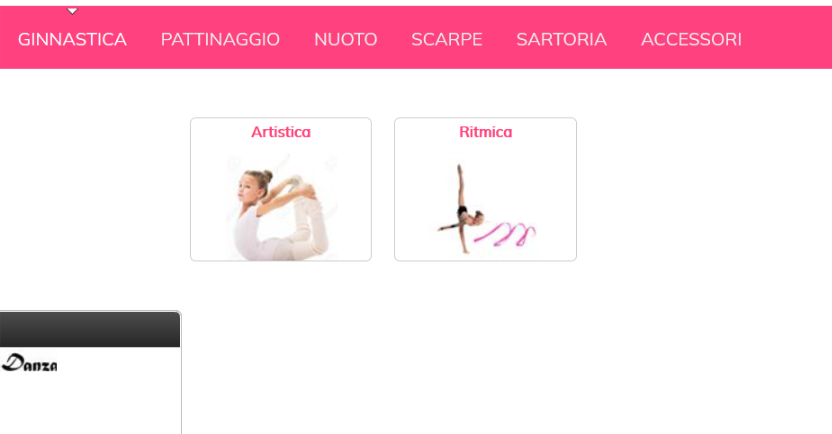832x434 pixels.
Task: Click the pink ribbon in the Ritmica picture
Action: coord(505,234)
